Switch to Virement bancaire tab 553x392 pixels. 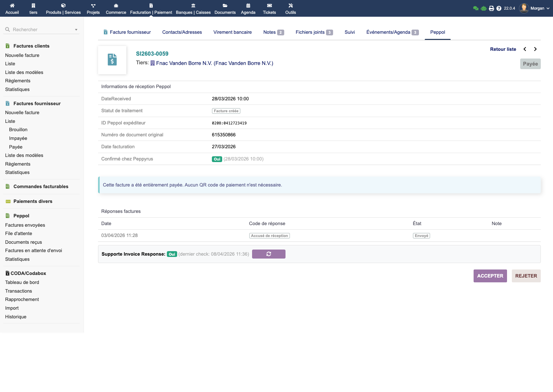tap(232, 32)
